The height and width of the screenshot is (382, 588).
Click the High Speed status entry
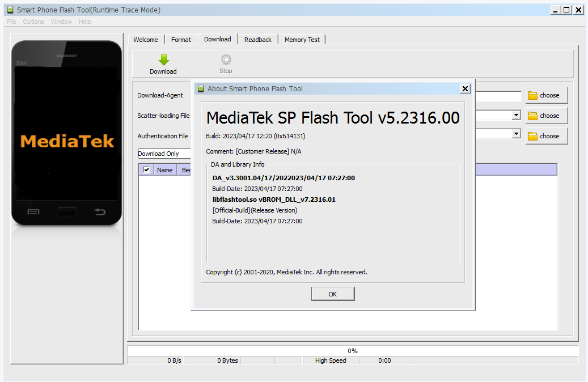pos(331,360)
